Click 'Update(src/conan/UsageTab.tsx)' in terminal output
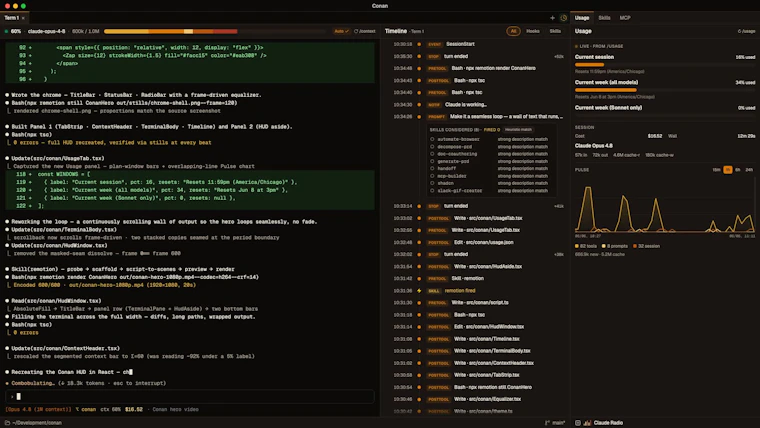Image resolution: width=760 pixels, height=428 pixels. coord(58,159)
